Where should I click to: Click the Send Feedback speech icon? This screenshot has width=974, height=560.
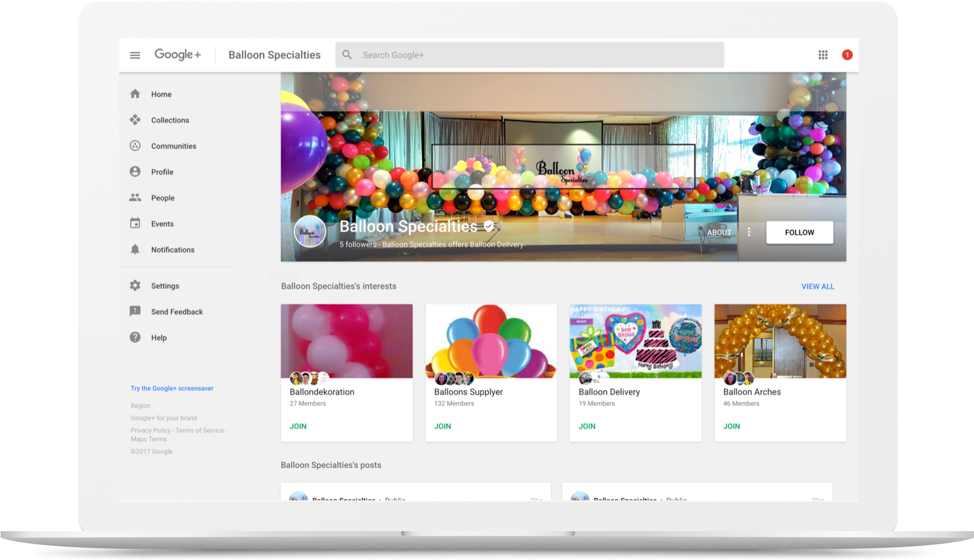point(135,312)
